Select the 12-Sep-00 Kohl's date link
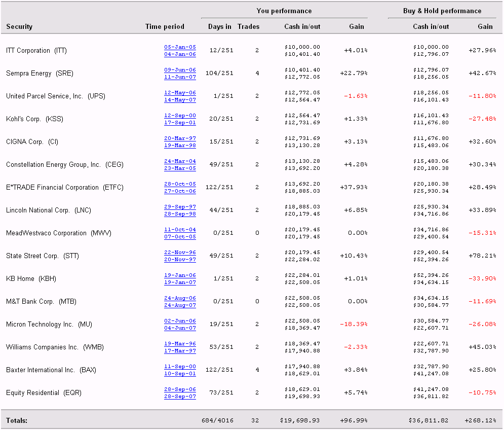The height and width of the screenshot is (430, 504). coord(180,116)
